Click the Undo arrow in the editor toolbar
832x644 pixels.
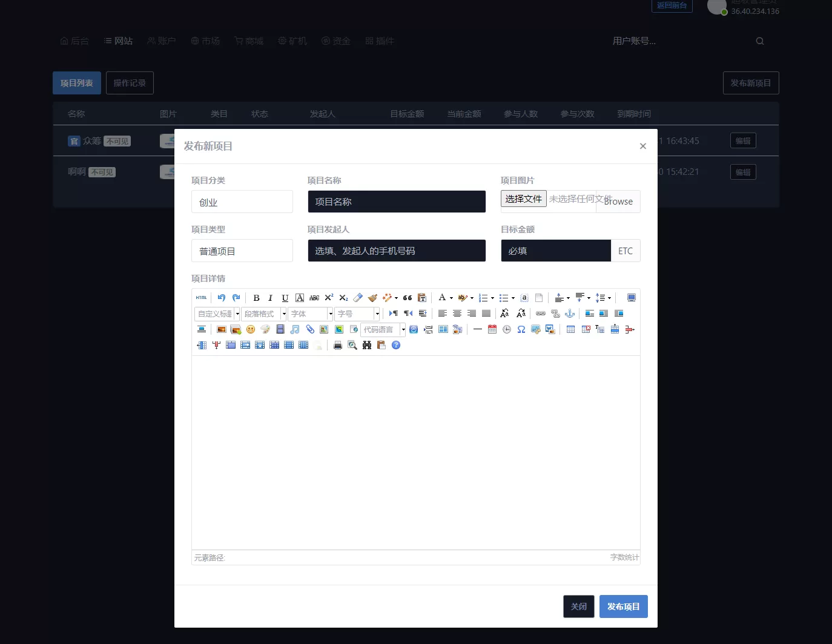coord(222,297)
